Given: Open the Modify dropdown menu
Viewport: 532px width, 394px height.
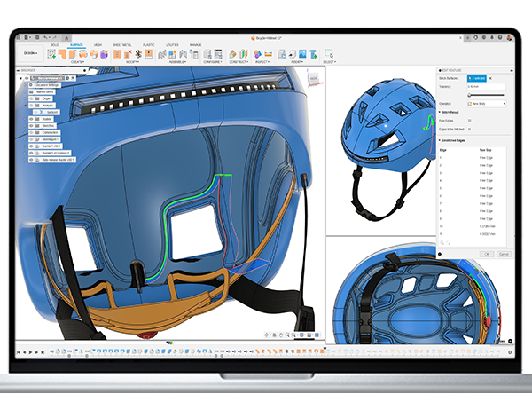Looking at the screenshot, I should point(133,62).
